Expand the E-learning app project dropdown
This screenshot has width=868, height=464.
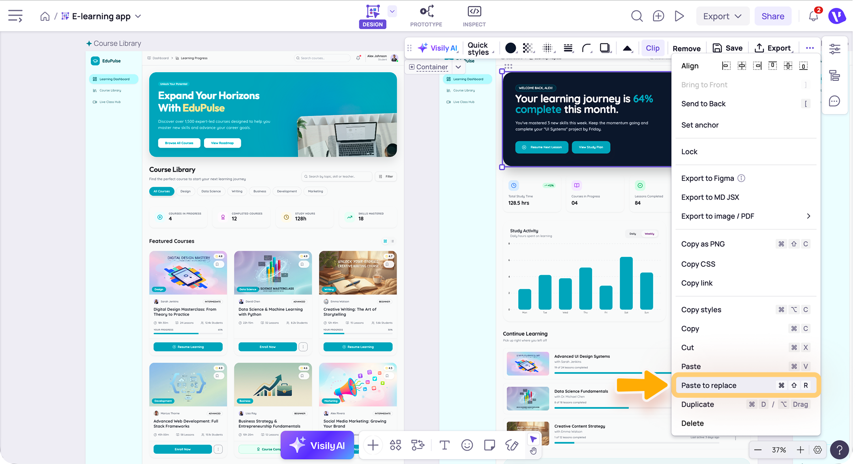click(138, 16)
